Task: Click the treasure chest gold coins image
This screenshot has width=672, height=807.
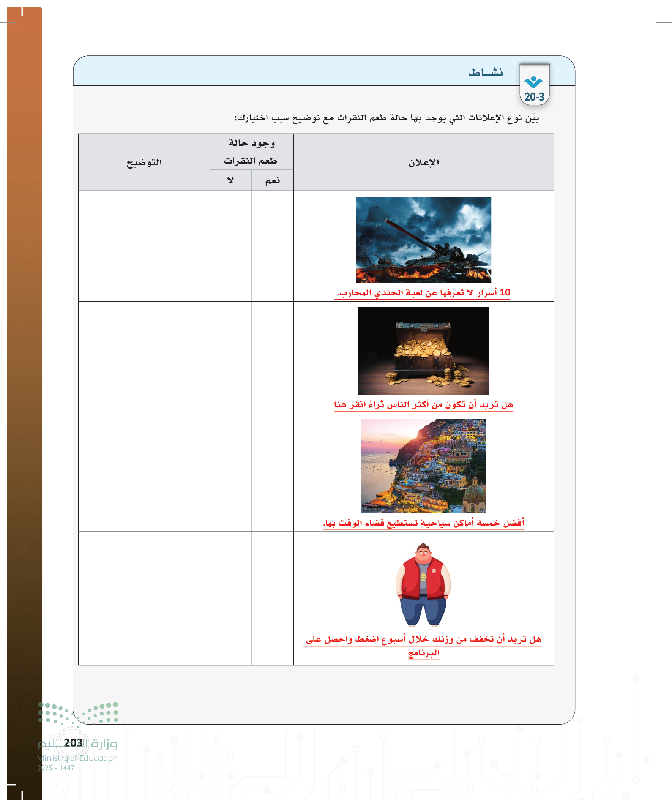Action: pyautogui.click(x=423, y=351)
